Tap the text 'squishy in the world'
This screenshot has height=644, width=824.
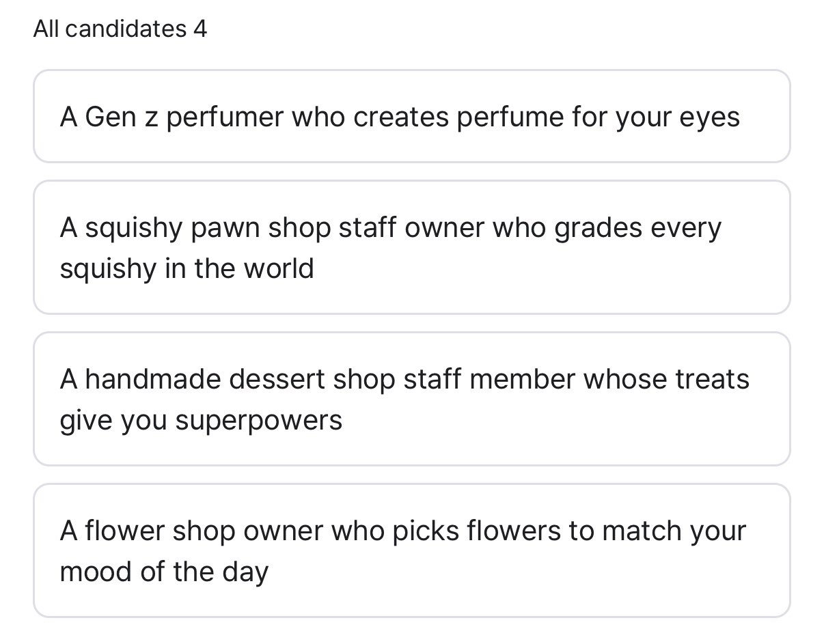click(187, 268)
